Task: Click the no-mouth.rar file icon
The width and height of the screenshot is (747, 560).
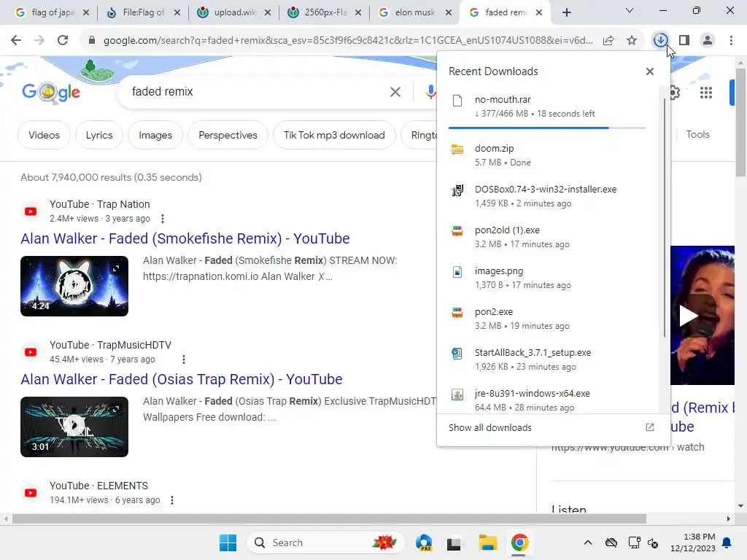Action: point(457,101)
